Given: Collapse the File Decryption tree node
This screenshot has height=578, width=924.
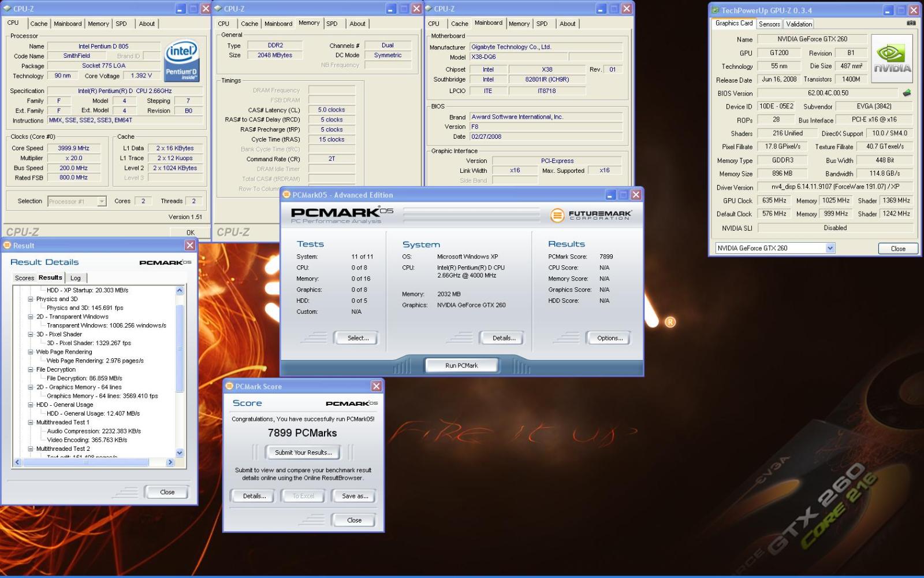Looking at the screenshot, I should pyautogui.click(x=31, y=369).
